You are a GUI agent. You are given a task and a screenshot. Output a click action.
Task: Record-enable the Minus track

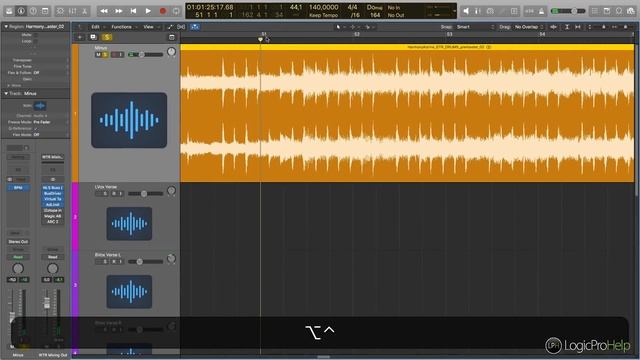point(114,55)
